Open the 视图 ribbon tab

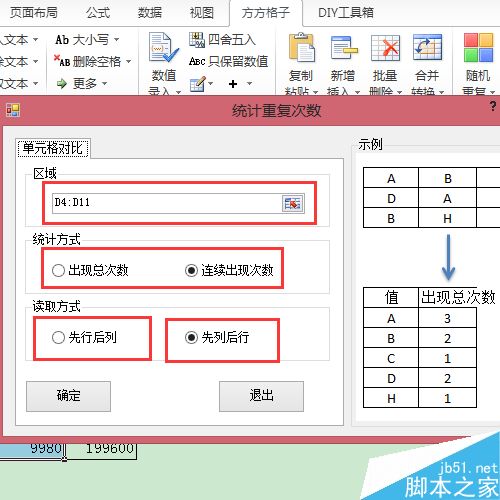[202, 13]
